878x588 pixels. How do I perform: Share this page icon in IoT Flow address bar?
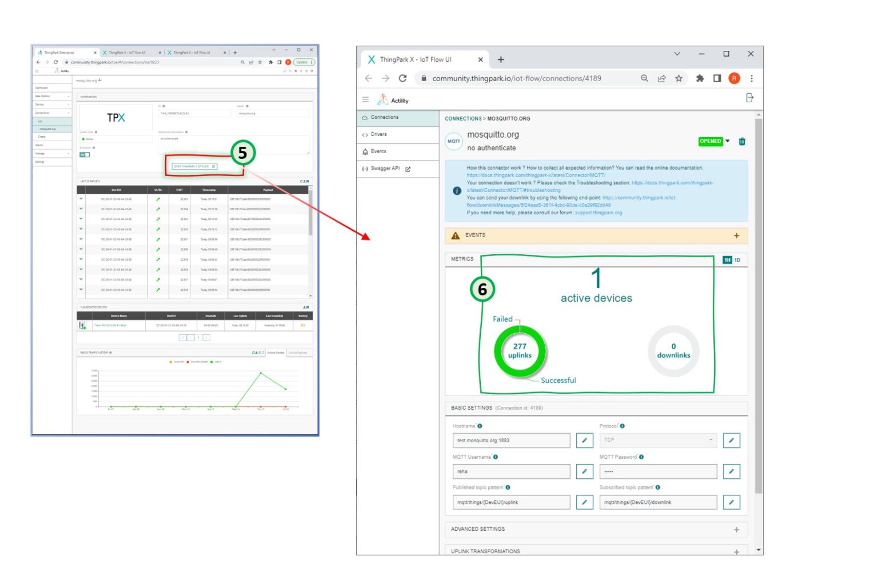coord(661,78)
